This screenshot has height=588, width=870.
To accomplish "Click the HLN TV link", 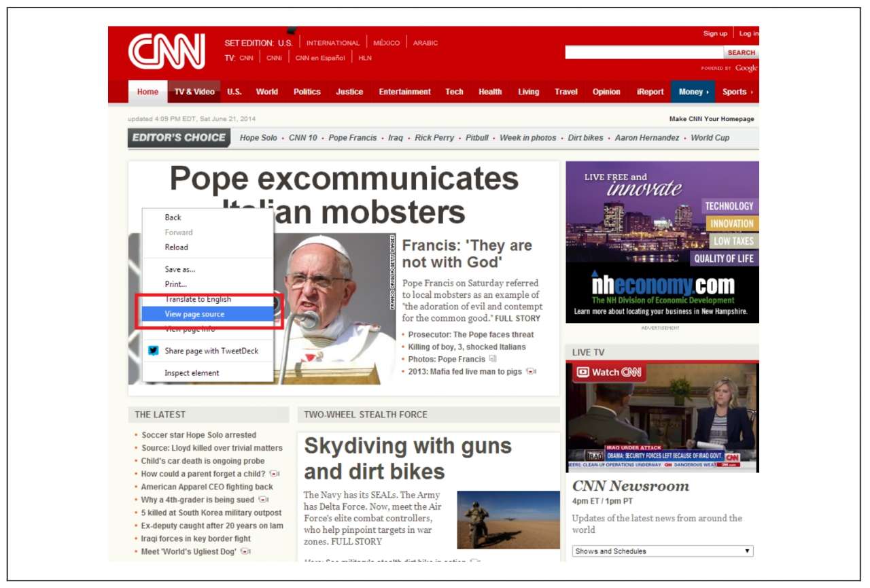I will click(365, 58).
